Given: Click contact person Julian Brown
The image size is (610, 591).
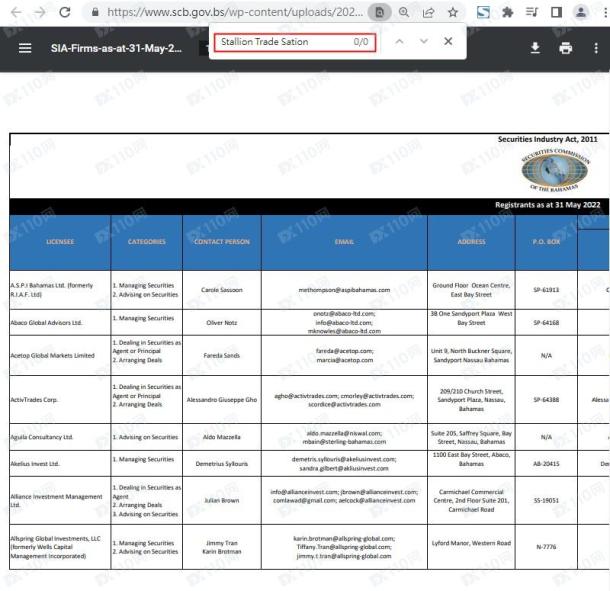Looking at the screenshot, I should 222,501.
